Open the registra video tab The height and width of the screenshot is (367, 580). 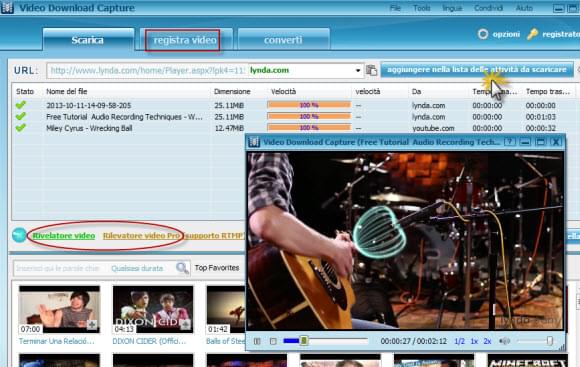point(185,40)
